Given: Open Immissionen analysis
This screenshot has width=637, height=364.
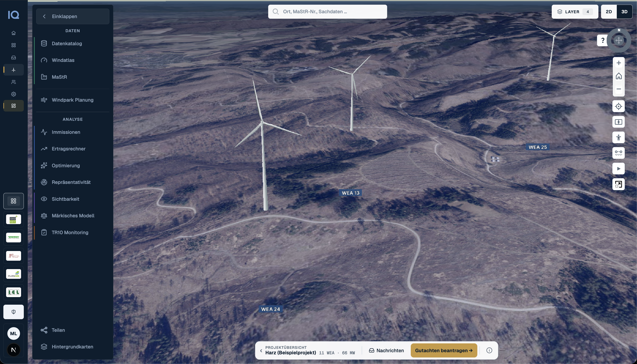Looking at the screenshot, I should tap(73, 132).
